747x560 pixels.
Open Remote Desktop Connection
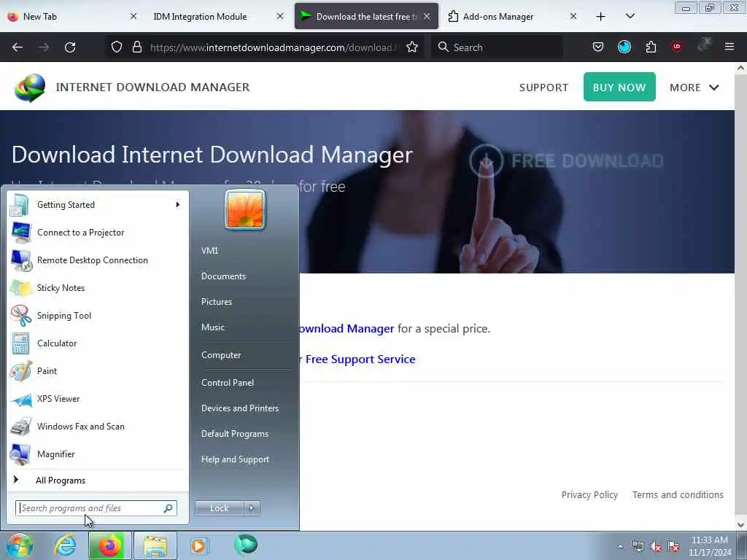[x=97, y=260]
